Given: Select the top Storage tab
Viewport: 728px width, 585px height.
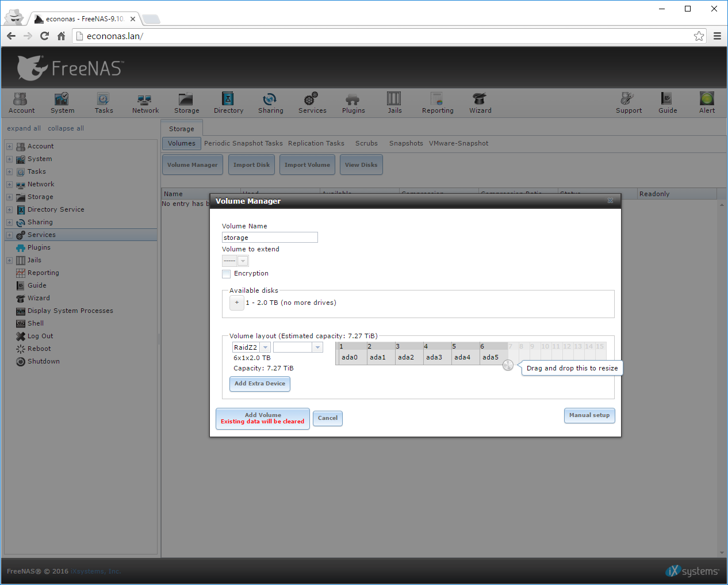Looking at the screenshot, I should coord(181,129).
